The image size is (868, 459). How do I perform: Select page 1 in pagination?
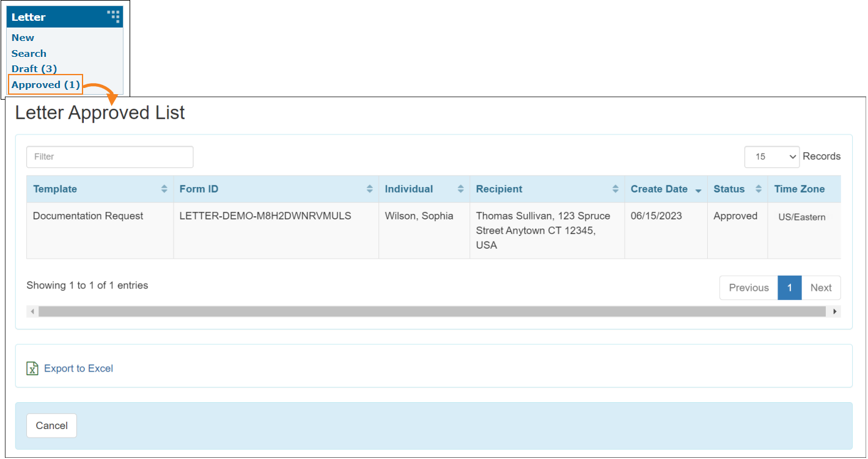[x=789, y=288]
